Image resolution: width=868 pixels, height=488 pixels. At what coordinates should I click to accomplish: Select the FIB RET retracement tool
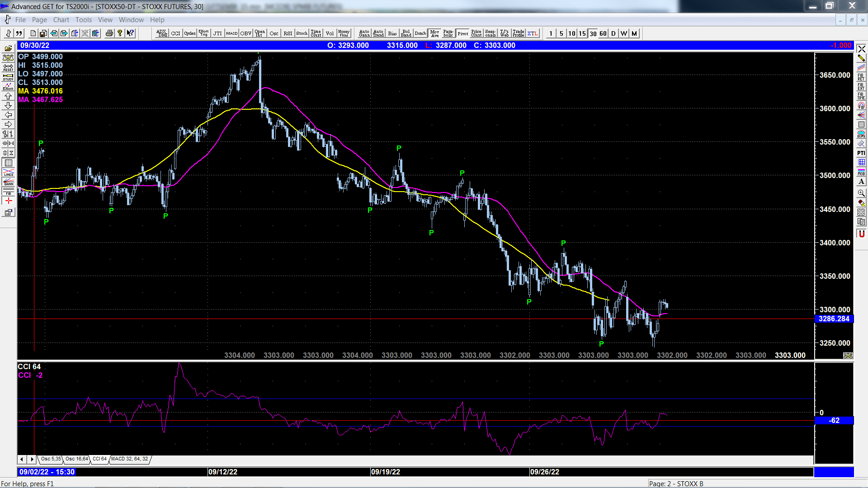tap(861, 77)
